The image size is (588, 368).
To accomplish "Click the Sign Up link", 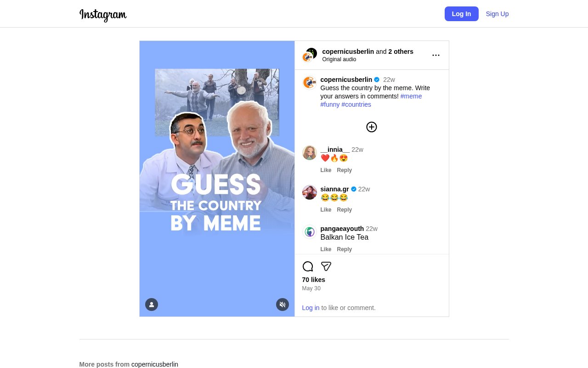I will click(x=497, y=14).
